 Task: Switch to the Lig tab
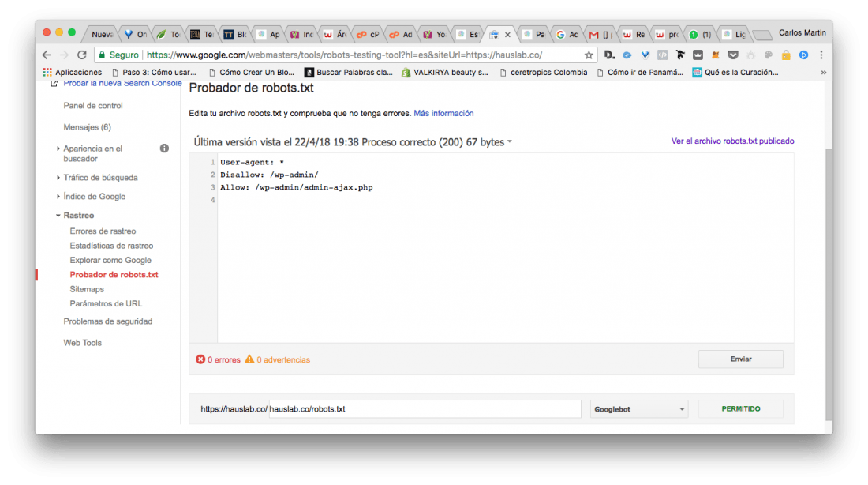(735, 35)
